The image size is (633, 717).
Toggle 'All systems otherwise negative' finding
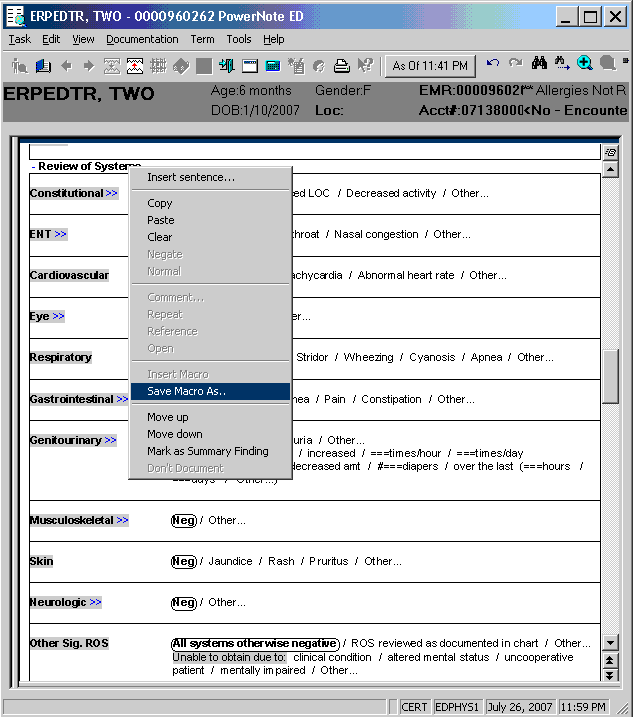point(254,643)
